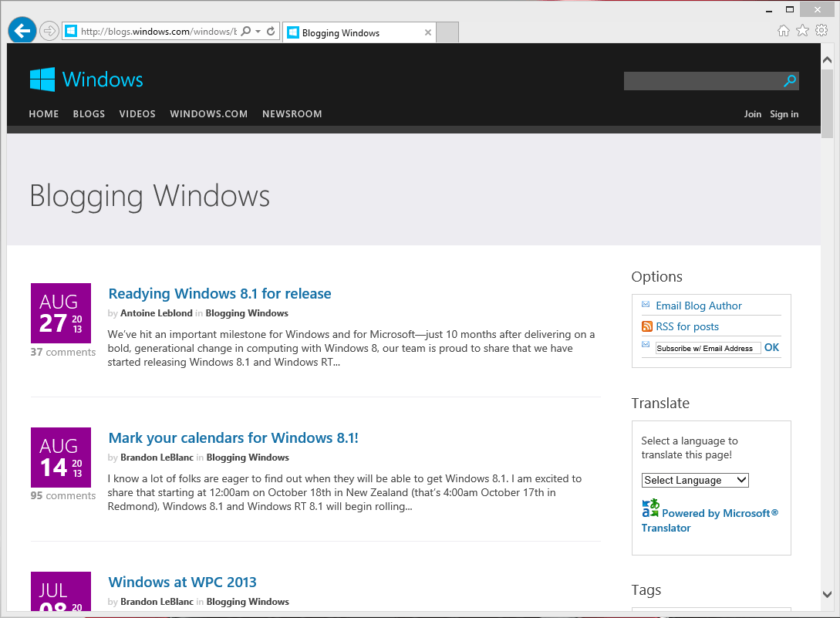Open the Select Language dropdown
This screenshot has width=840, height=618.
[695, 480]
